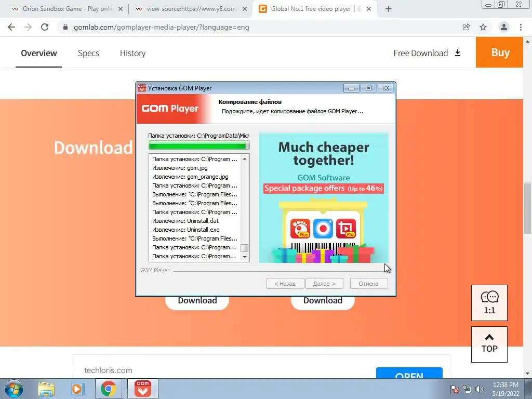The height and width of the screenshot is (399, 532).
Task: Close the view-source y8.com tab
Action: pos(245,9)
